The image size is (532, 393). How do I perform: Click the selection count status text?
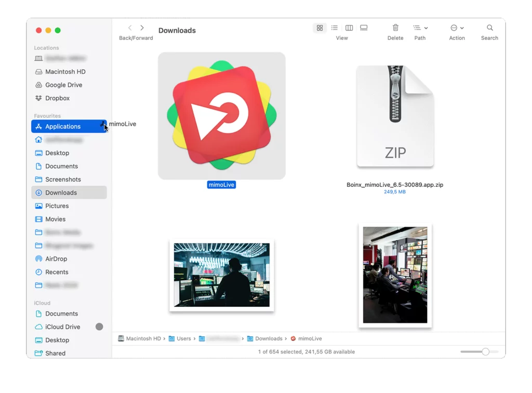click(307, 351)
